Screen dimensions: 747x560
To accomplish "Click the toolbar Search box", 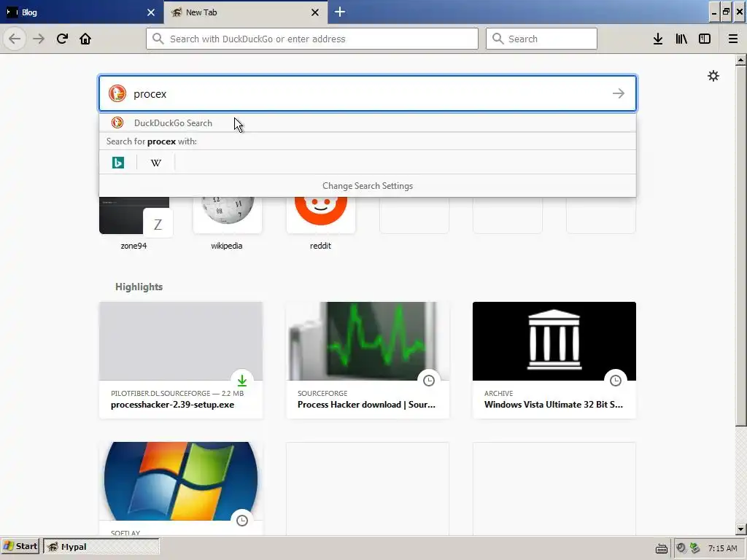I will 541,39.
